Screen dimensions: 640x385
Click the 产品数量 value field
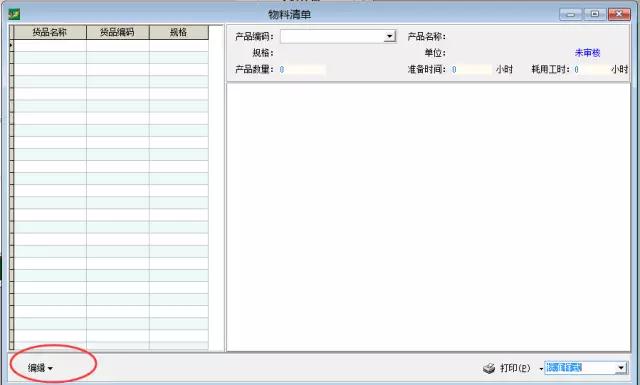tap(302, 69)
